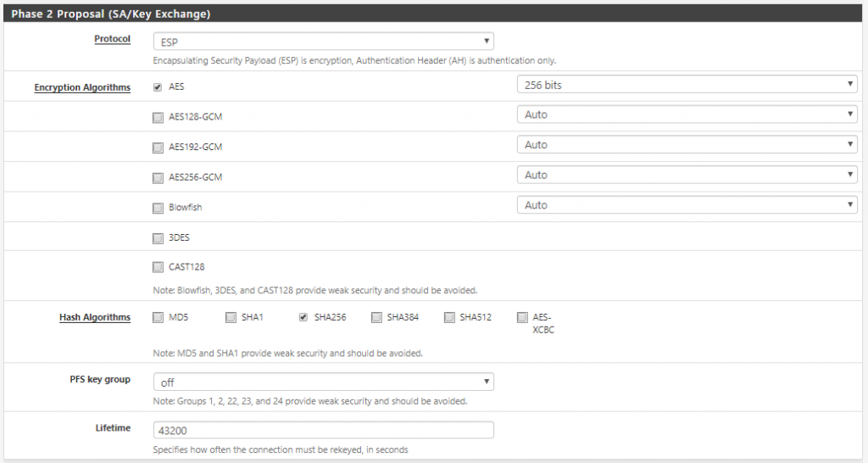Expand the AES128-GCM Auto key length dropdown
868x463 pixels.
click(x=687, y=114)
